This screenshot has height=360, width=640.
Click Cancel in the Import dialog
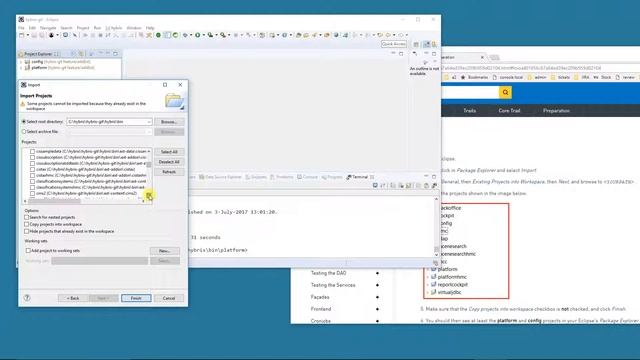tap(169, 298)
